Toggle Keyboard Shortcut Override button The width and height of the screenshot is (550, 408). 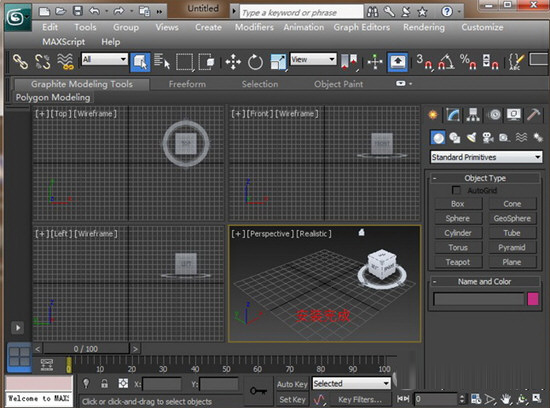pos(397,62)
